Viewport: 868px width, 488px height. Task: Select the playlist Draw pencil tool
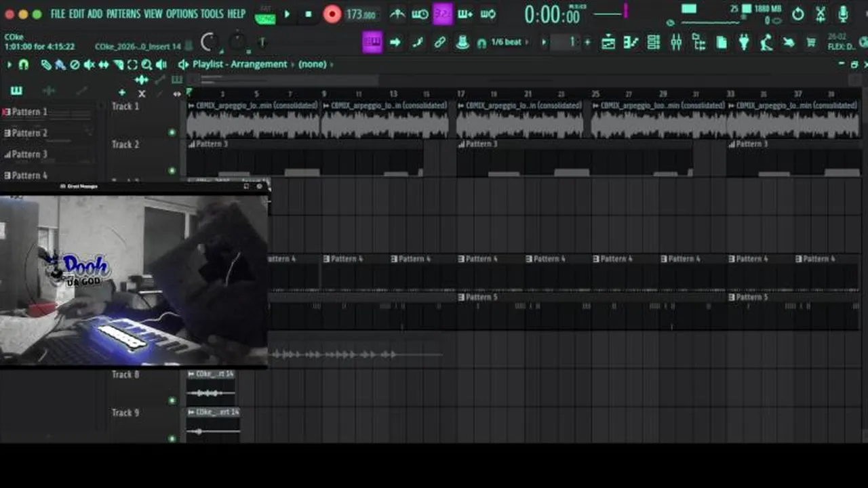coord(46,64)
